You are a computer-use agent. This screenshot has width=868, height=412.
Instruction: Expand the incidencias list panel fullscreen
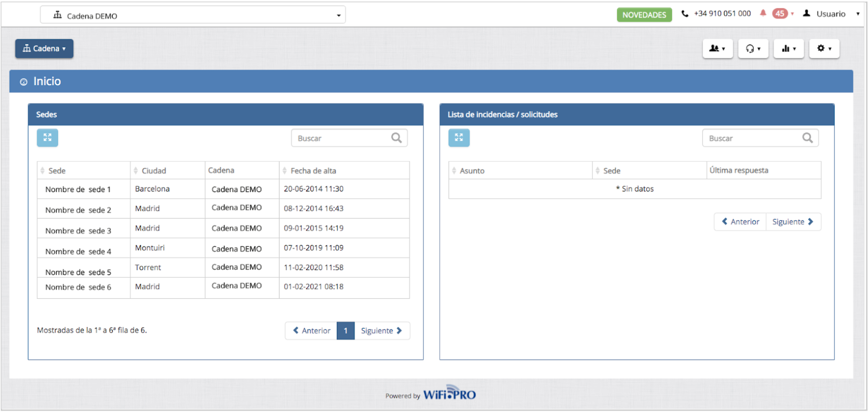459,137
